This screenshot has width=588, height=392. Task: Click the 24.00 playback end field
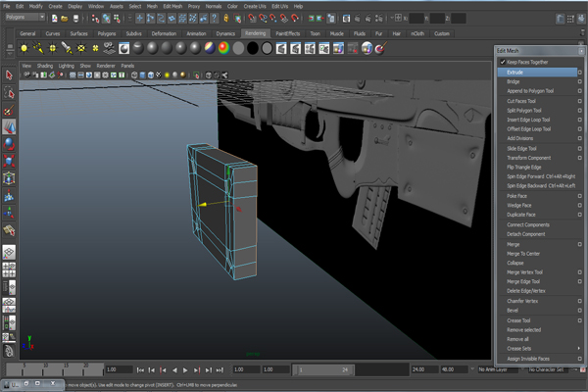pyautogui.click(x=425, y=369)
